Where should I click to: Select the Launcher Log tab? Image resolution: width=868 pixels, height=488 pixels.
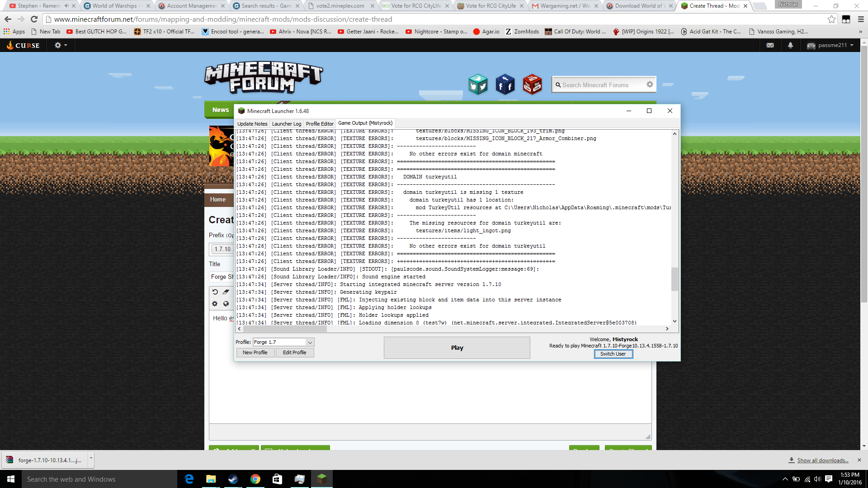point(286,123)
